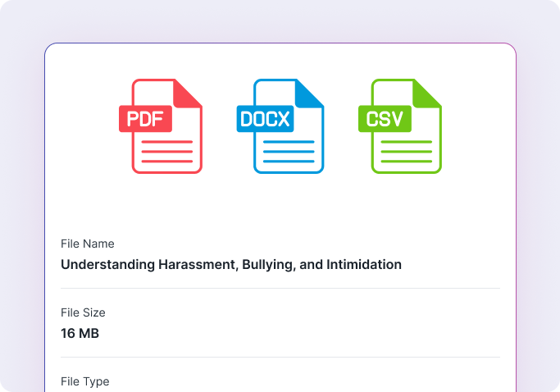Click the red PDF file icon
The height and width of the screenshot is (392, 560).
pyautogui.click(x=166, y=126)
